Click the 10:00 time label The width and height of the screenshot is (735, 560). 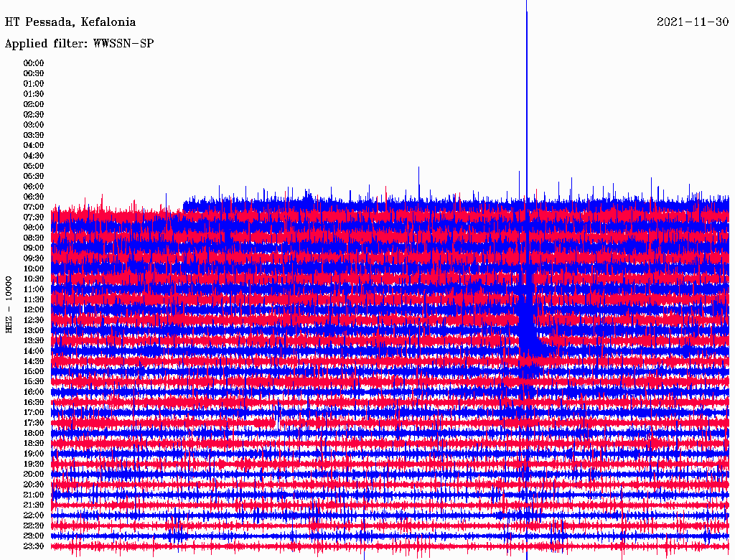(x=34, y=269)
